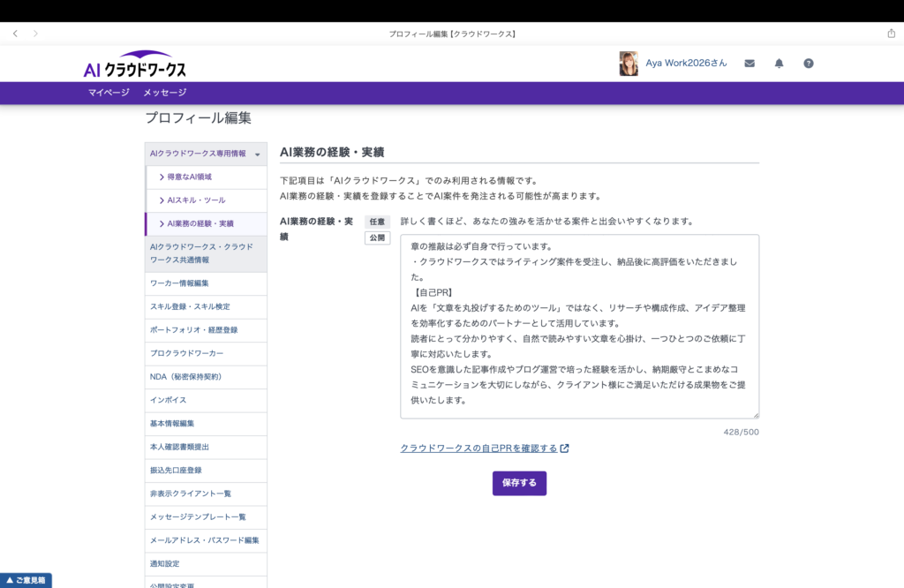Click the AI クラウドワークス logo

coord(135,64)
